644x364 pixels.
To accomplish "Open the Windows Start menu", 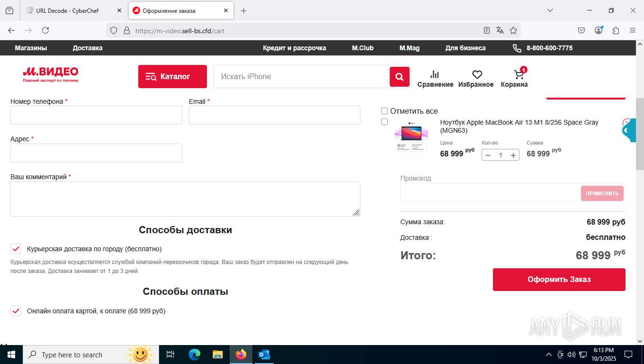I will pyautogui.click(x=11, y=355).
